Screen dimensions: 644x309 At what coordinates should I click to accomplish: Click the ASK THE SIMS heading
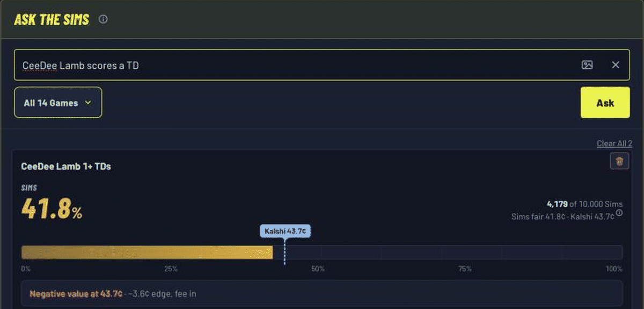point(52,20)
